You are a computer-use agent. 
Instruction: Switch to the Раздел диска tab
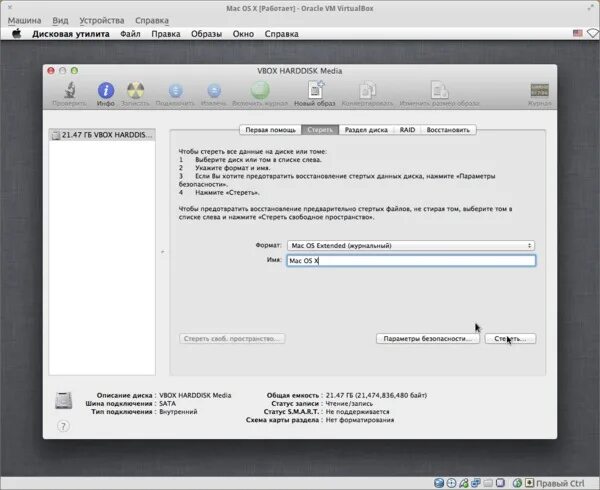366,130
